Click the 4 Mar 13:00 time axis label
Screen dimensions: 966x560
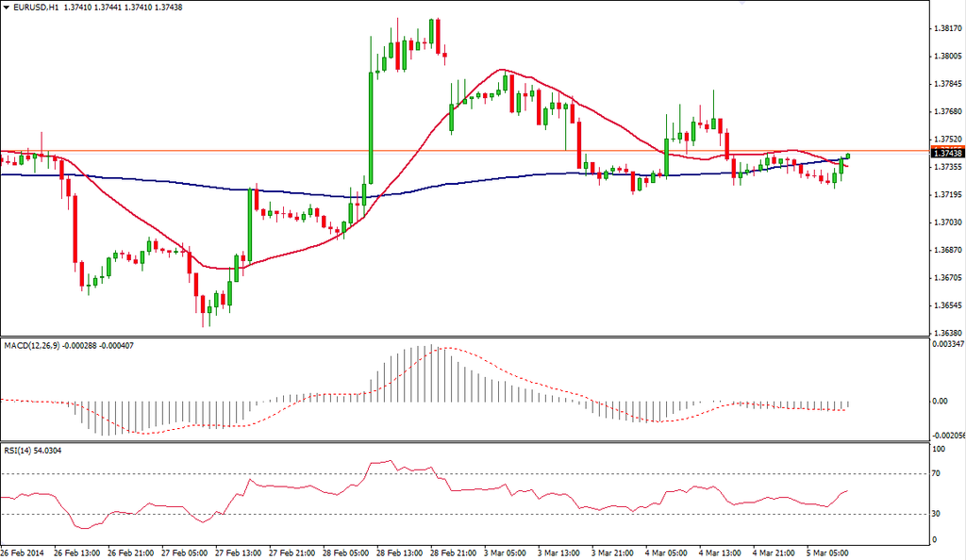click(x=721, y=552)
